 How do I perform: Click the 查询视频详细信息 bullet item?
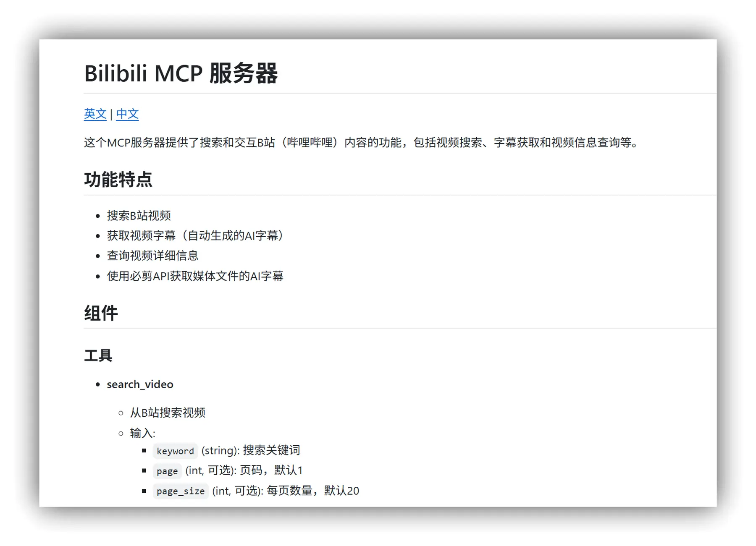152,256
